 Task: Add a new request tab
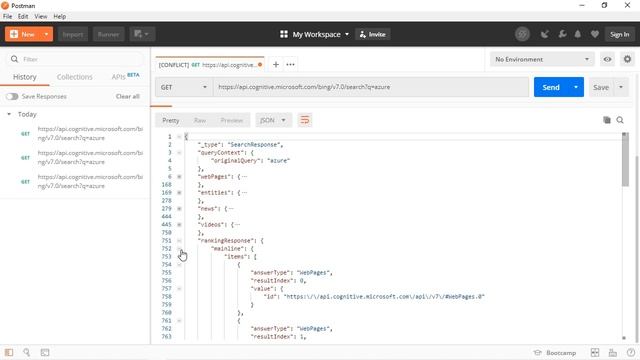pos(276,64)
